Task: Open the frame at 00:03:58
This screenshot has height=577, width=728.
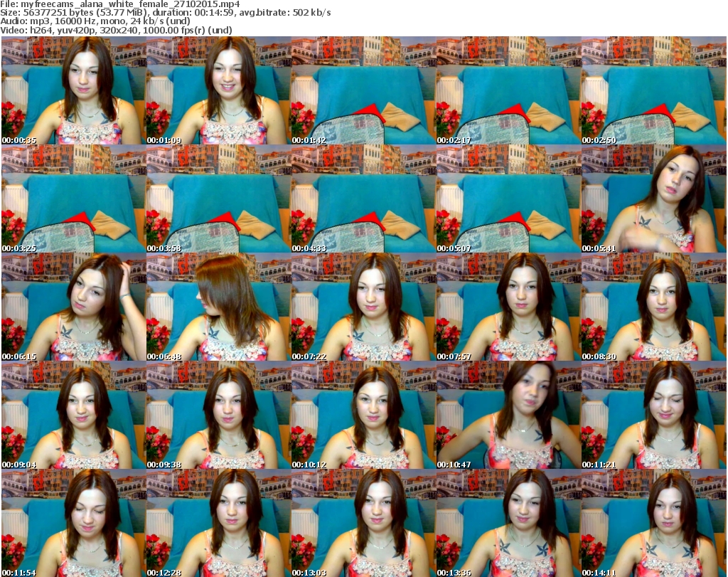Action: coord(219,198)
